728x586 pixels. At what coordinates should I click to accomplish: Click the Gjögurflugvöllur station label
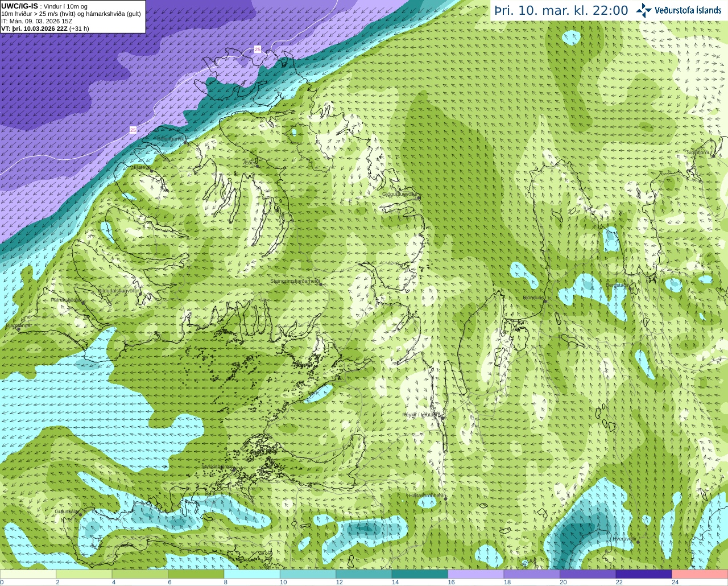point(400,194)
